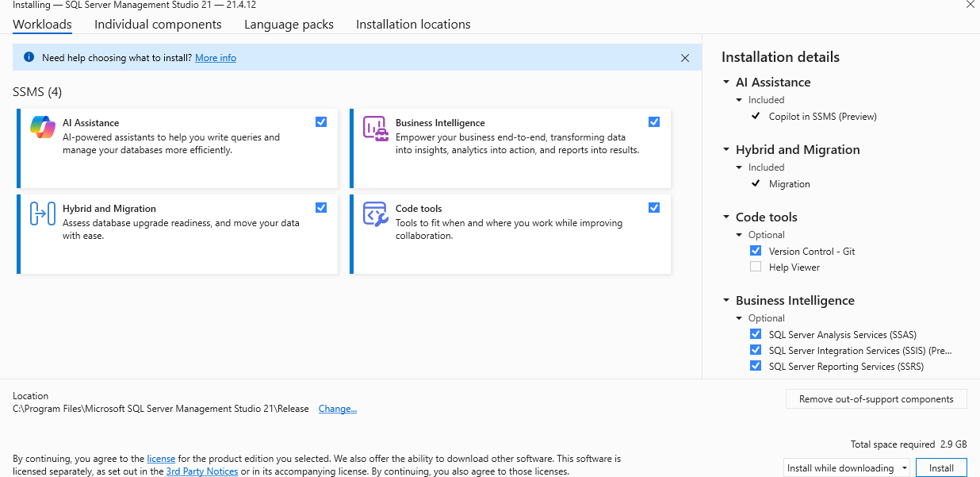The width and height of the screenshot is (980, 477).
Task: Open the Language packs tab
Action: pyautogui.click(x=289, y=25)
